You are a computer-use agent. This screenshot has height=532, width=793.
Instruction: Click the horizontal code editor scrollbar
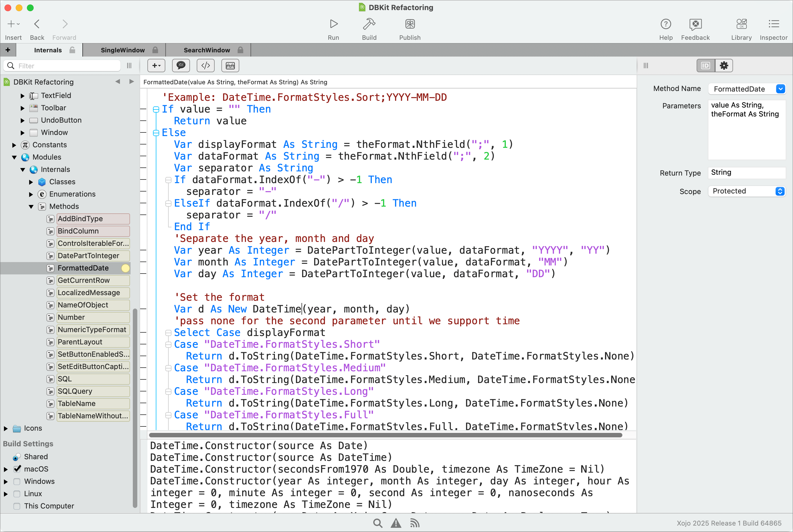(385, 435)
